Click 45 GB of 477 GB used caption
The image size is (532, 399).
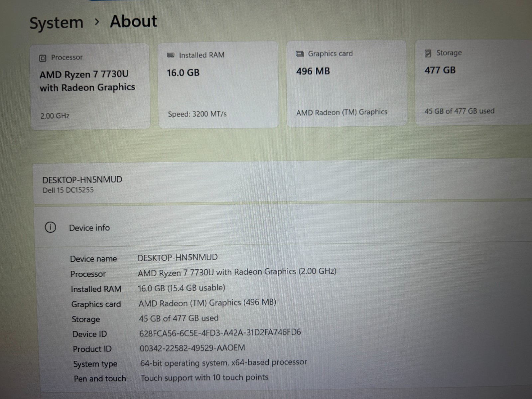(460, 111)
